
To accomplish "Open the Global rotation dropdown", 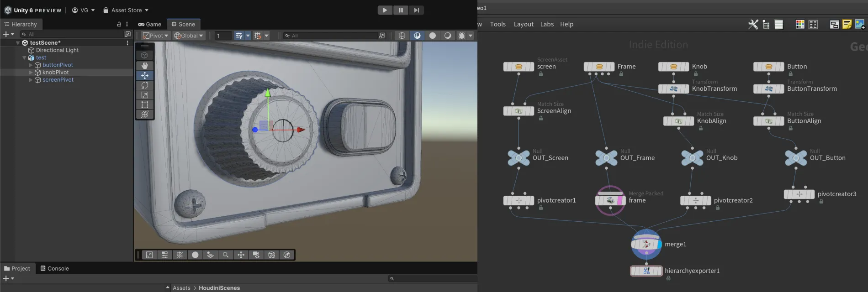I will point(188,36).
